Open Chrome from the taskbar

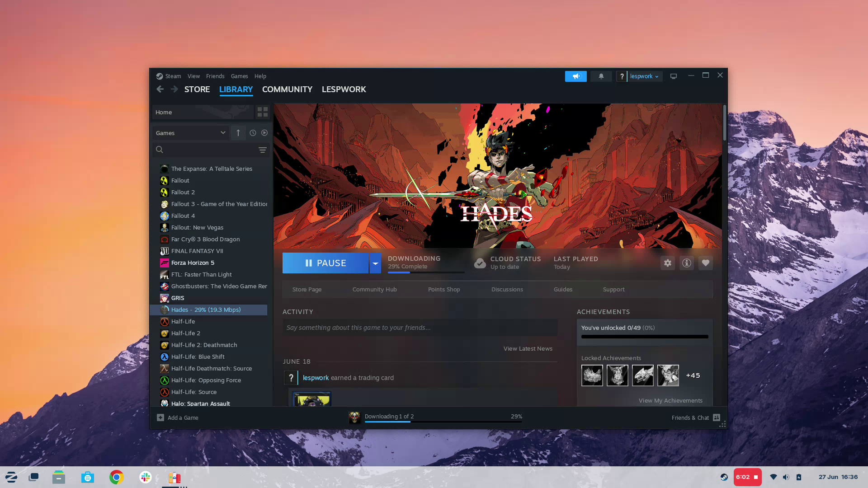click(x=116, y=477)
